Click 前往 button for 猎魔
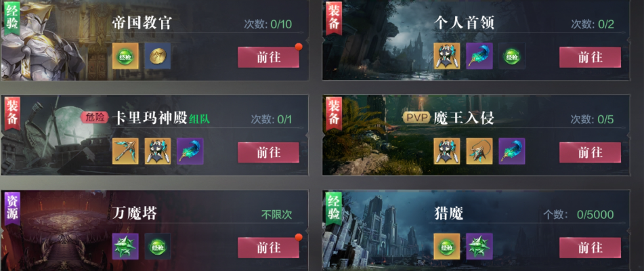Image resolution: width=644 pixels, height=271 pixels. (x=591, y=248)
